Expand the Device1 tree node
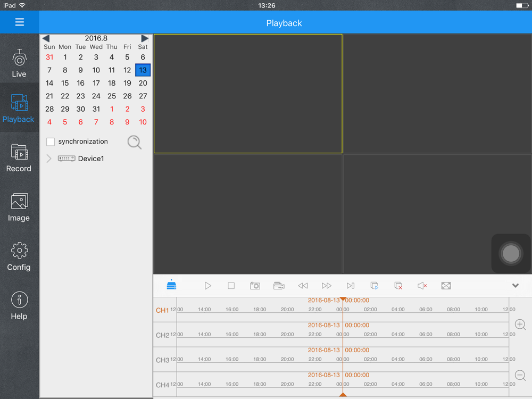Image resolution: width=532 pixels, height=399 pixels. click(x=49, y=159)
